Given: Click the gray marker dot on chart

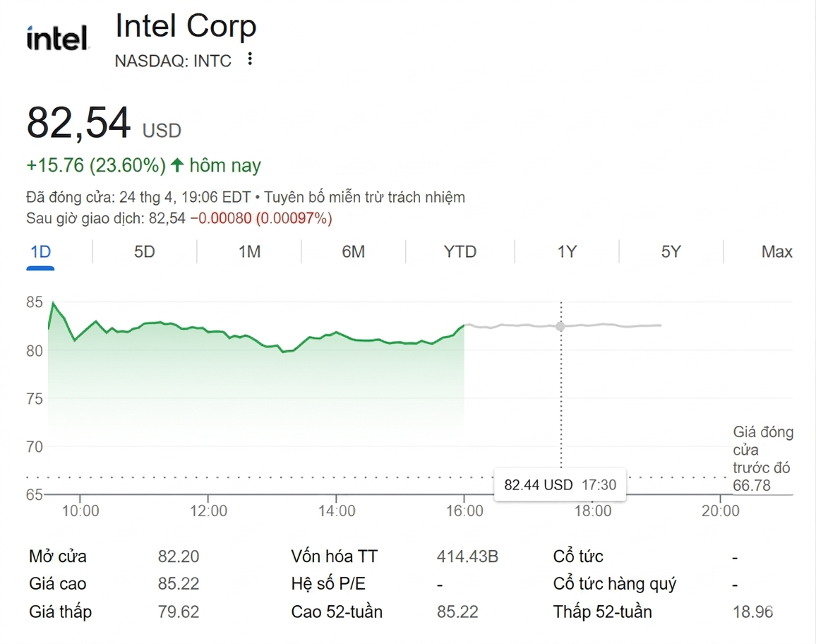Looking at the screenshot, I should [x=560, y=326].
